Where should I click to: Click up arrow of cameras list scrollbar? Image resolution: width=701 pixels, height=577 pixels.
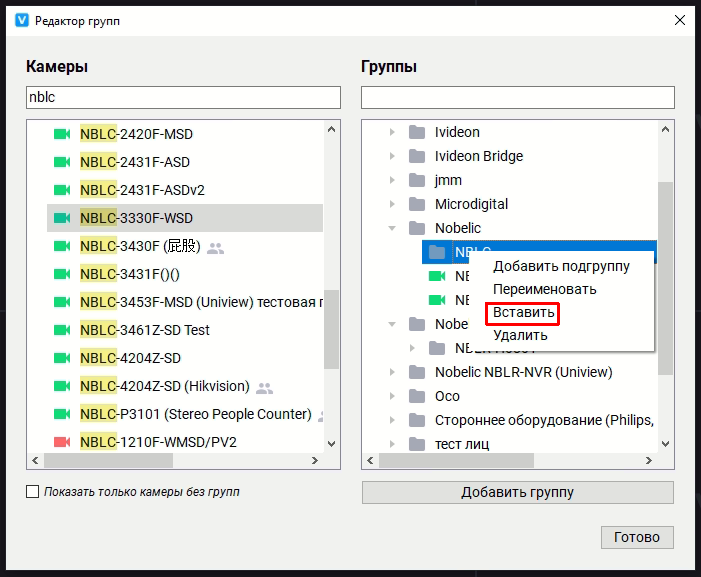(x=331, y=130)
